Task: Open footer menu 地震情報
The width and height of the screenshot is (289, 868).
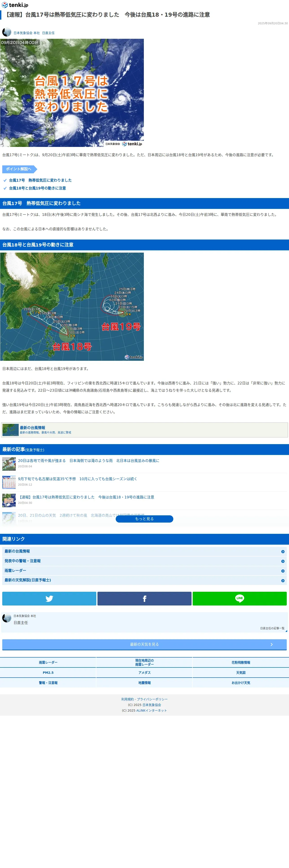Action: tap(144, 683)
